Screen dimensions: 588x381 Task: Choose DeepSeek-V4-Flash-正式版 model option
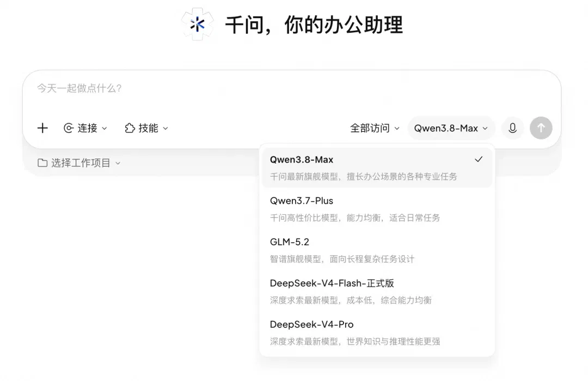coord(377,291)
